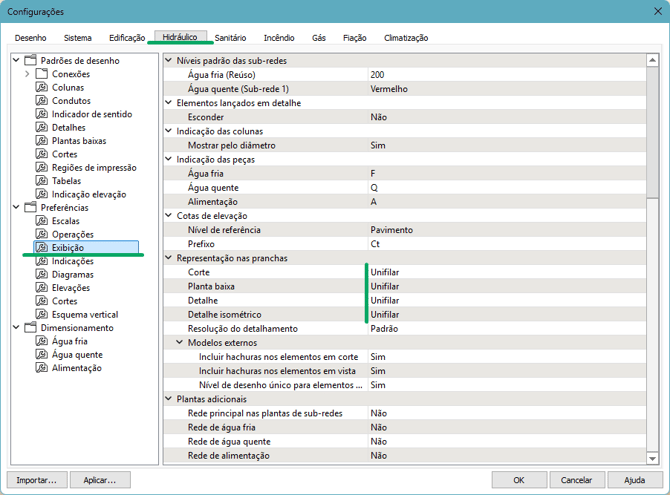The image size is (670, 495).
Task: Collapse the Padrões de desenho tree group
Action: point(15,61)
